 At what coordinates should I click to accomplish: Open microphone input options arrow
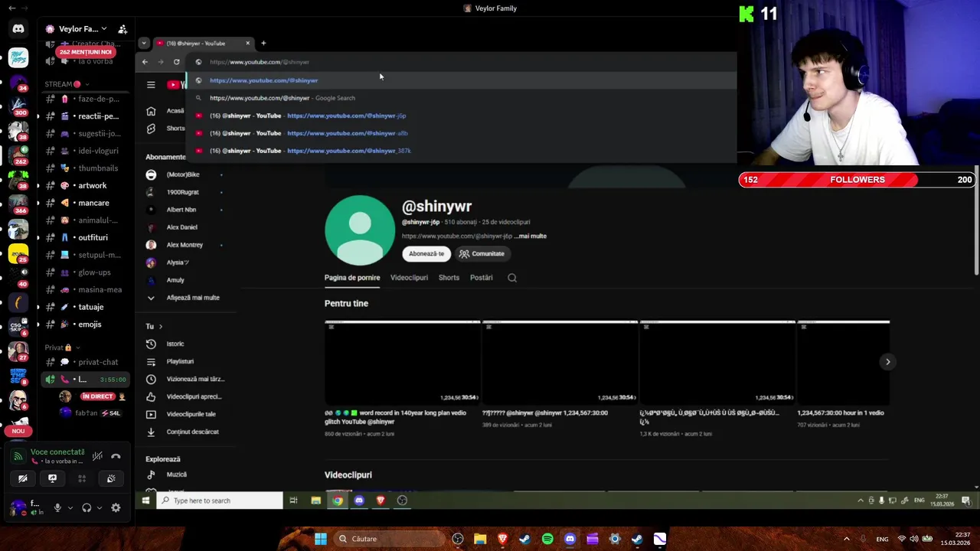tap(70, 508)
